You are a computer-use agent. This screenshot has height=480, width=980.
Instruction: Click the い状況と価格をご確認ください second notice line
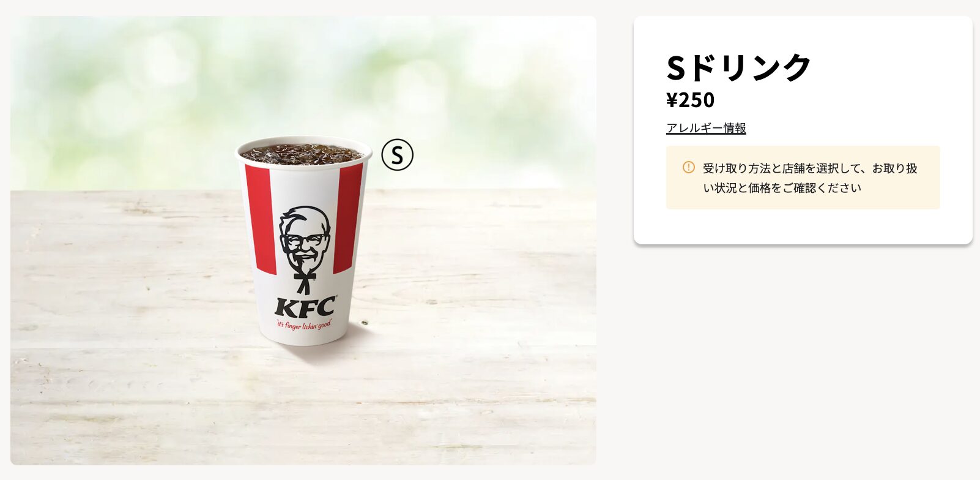(782, 188)
